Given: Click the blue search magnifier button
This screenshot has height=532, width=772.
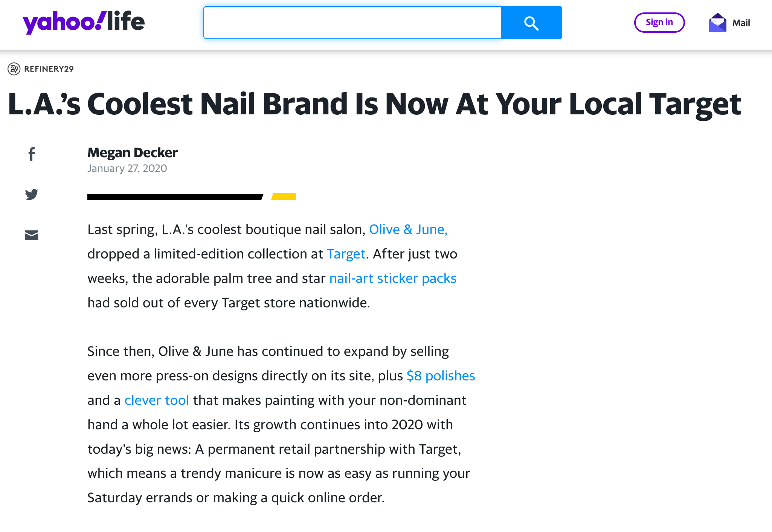Looking at the screenshot, I should pos(531,23).
